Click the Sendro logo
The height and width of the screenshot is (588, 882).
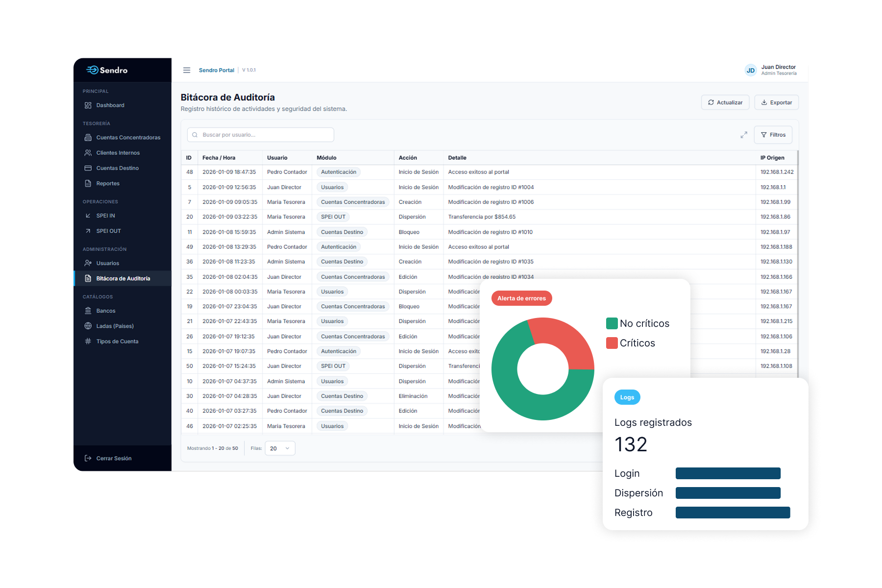tap(107, 70)
